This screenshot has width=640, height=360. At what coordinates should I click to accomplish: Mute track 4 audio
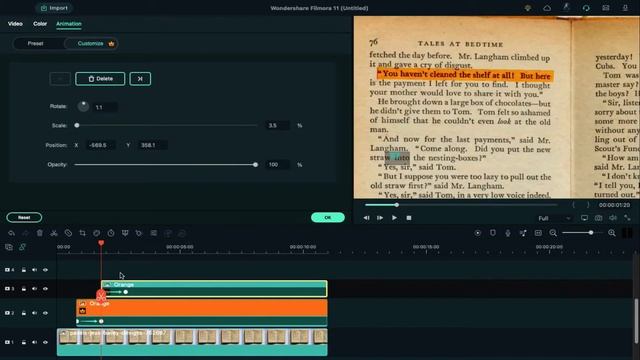[35, 270]
